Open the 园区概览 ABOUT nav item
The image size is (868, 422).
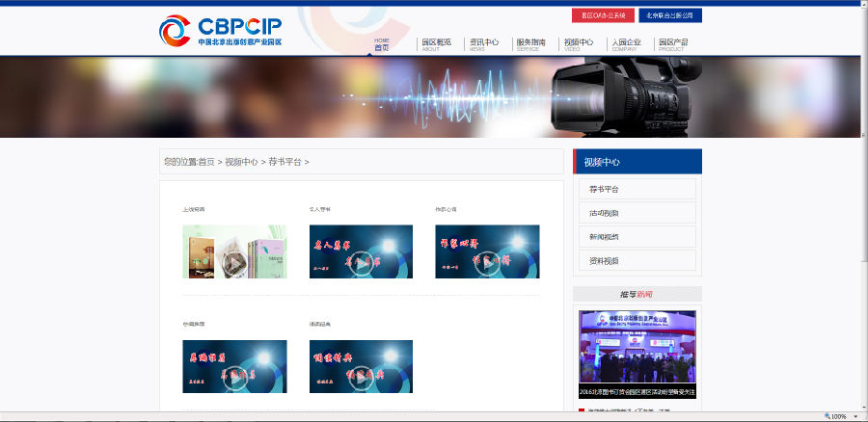click(x=436, y=44)
